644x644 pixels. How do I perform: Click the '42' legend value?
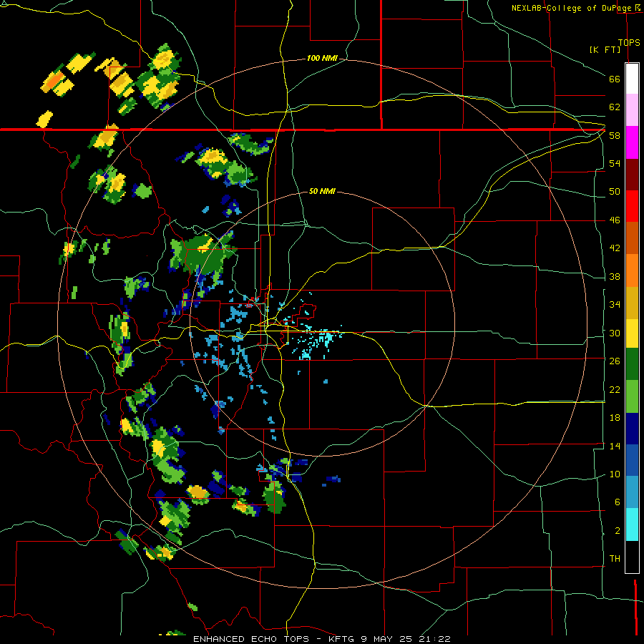pyautogui.click(x=615, y=248)
